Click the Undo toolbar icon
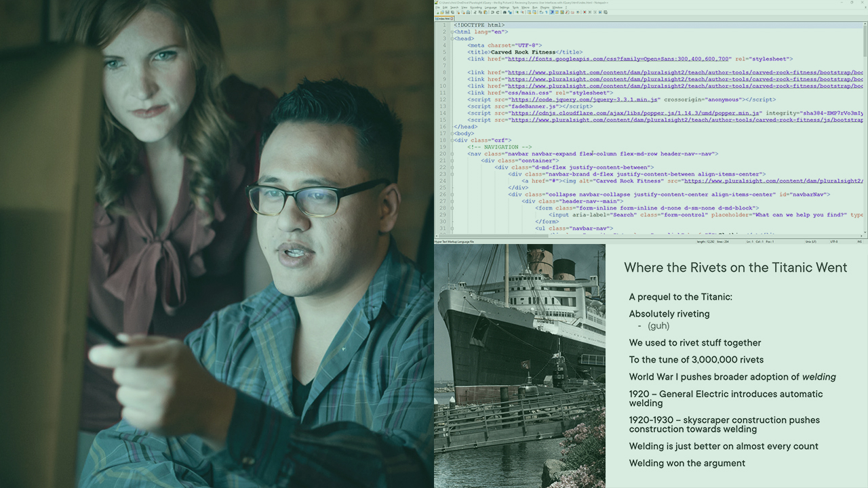 pyautogui.click(x=493, y=12)
